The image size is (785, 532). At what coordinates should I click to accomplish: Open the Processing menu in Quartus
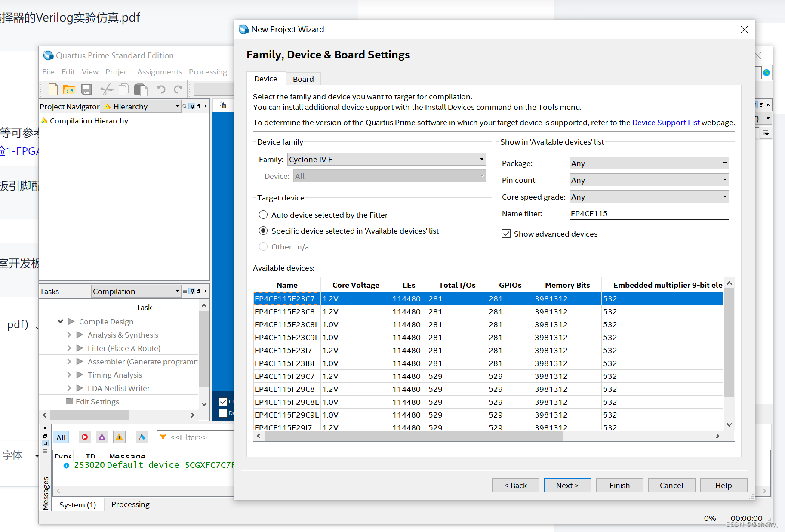(208, 72)
